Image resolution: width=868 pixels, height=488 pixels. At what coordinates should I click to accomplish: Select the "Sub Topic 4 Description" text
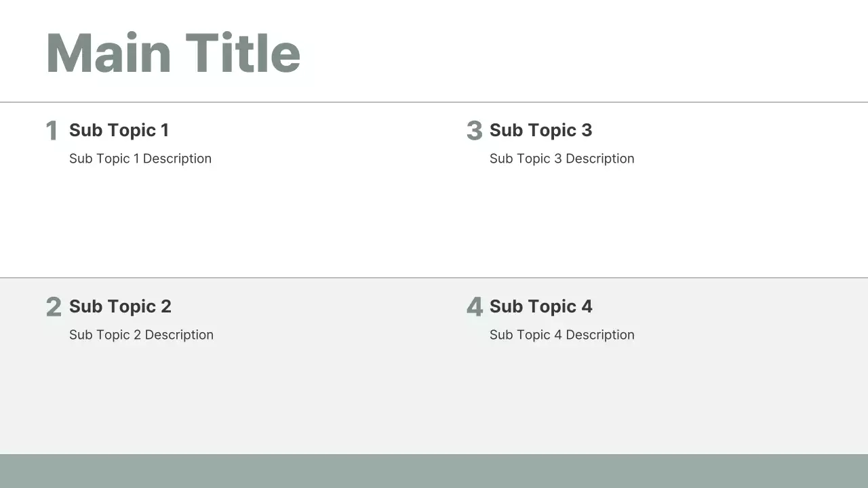pyautogui.click(x=561, y=335)
